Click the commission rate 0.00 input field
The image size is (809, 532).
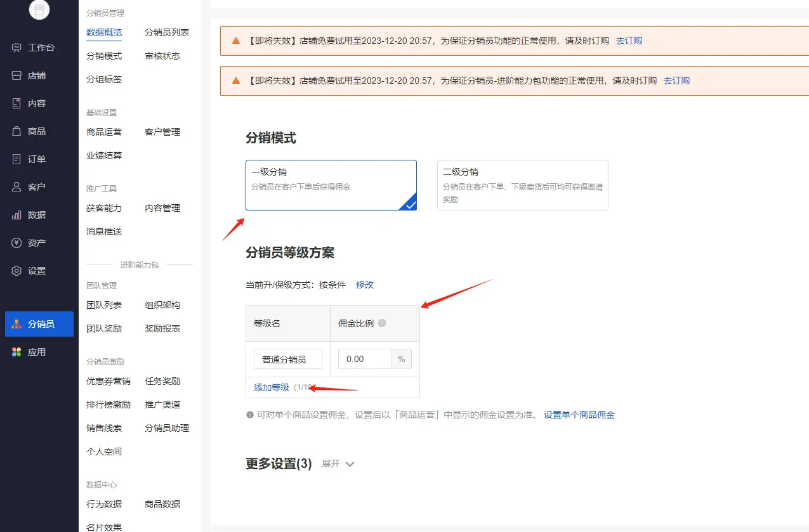[x=365, y=359]
